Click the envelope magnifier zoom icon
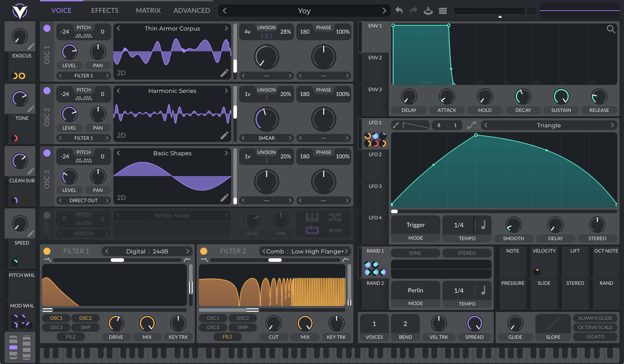624x364 pixels. click(611, 29)
